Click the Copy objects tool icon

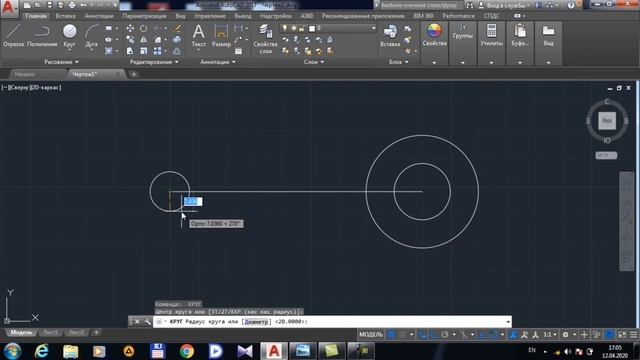pos(130,40)
